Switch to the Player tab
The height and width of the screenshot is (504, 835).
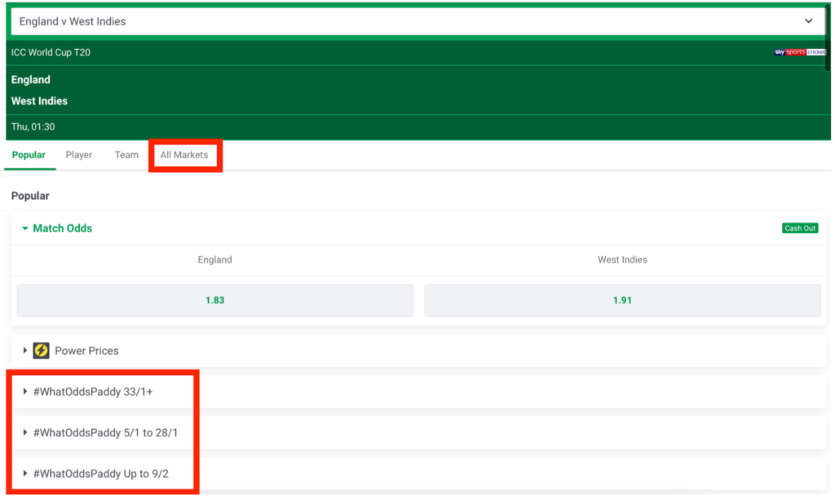pyautogui.click(x=79, y=155)
